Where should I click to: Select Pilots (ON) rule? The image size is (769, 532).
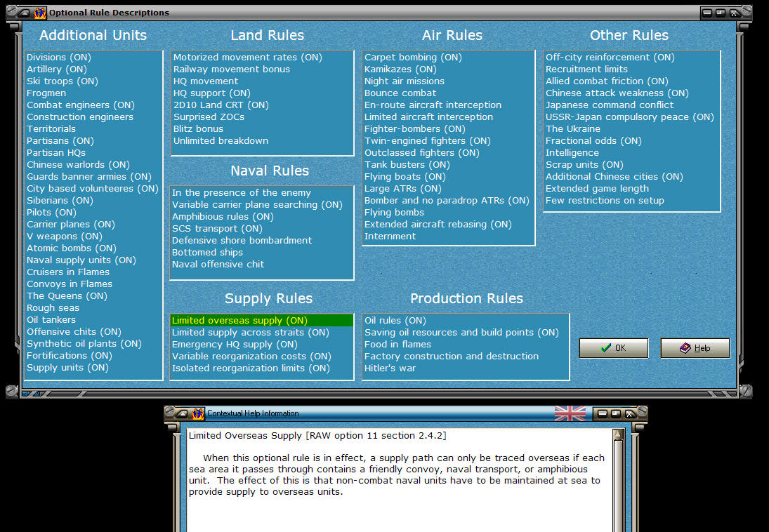click(x=51, y=213)
